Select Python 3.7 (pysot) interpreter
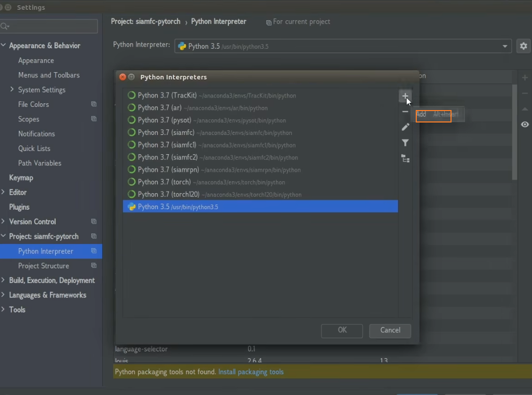This screenshot has width=532, height=395. (x=260, y=120)
